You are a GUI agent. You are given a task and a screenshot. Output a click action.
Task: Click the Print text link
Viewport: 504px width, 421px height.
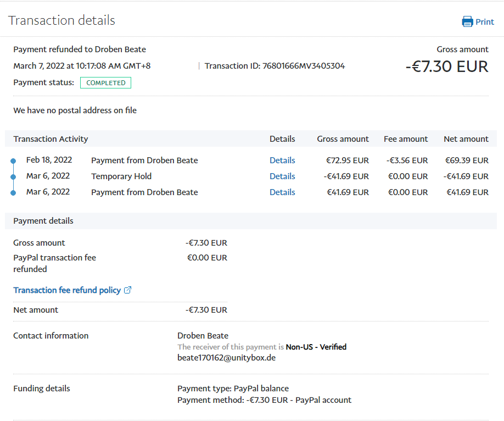485,22
